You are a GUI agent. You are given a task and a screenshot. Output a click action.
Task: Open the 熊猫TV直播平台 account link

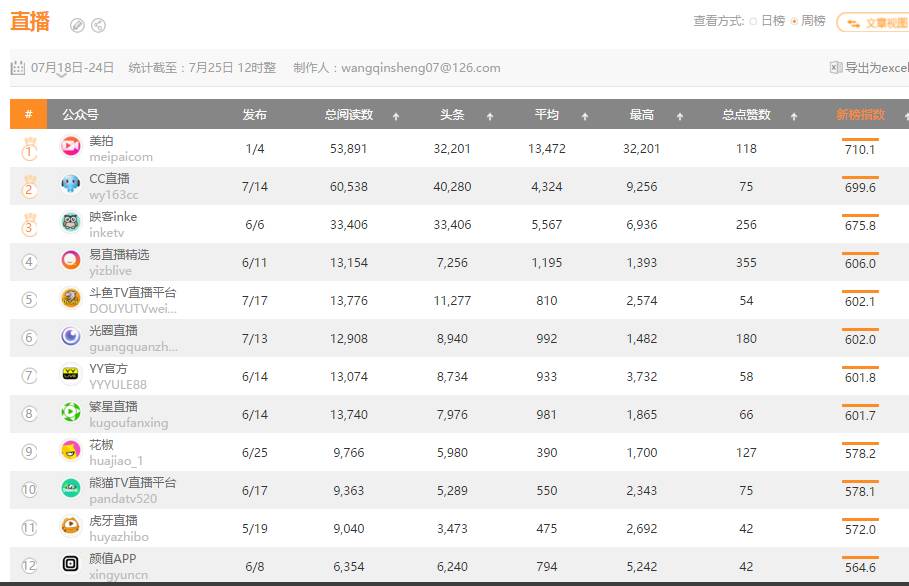132,483
